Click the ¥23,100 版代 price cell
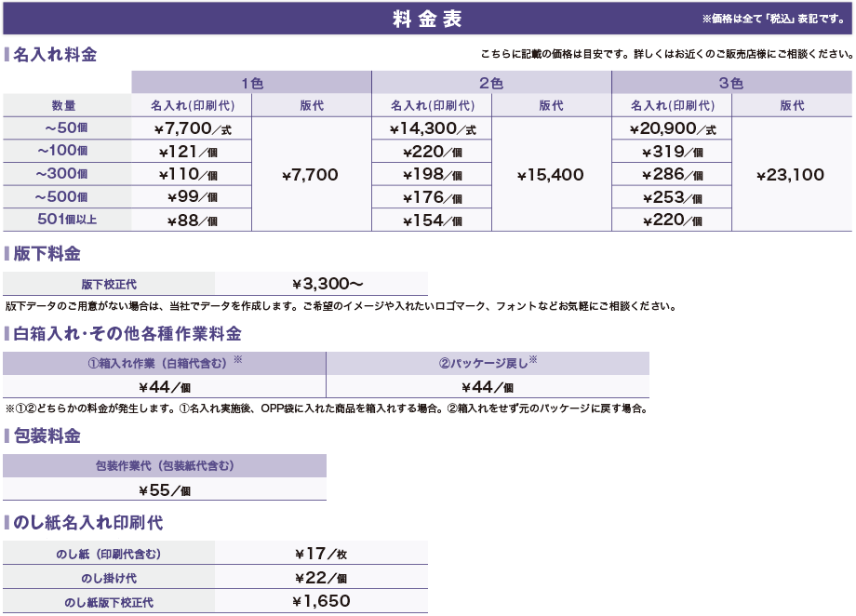 click(792, 174)
